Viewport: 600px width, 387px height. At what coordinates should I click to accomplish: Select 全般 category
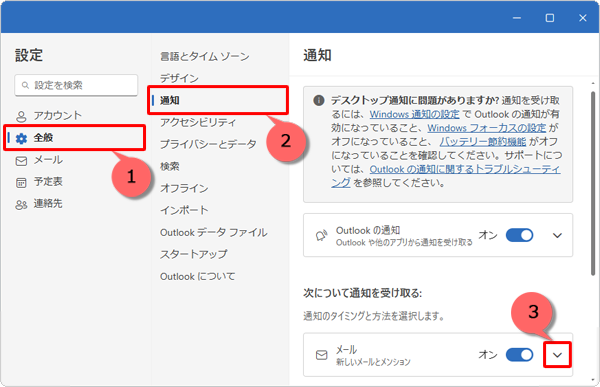(75, 138)
